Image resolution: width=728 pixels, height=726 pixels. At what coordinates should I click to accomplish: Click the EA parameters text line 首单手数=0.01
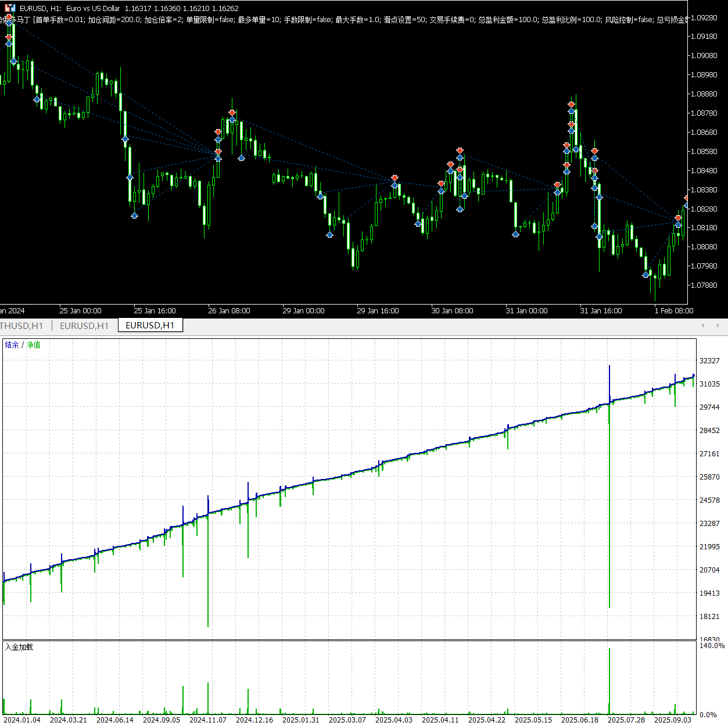[x=58, y=20]
